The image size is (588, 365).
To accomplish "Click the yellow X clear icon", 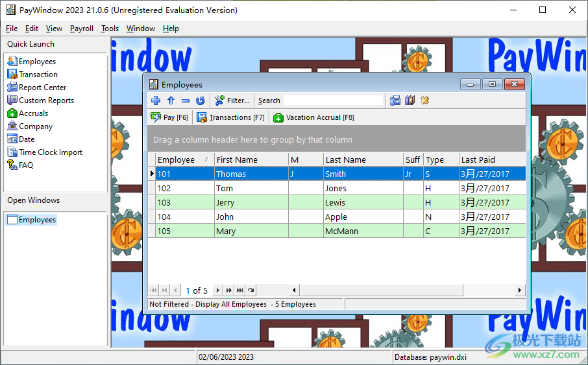I will click(x=424, y=100).
